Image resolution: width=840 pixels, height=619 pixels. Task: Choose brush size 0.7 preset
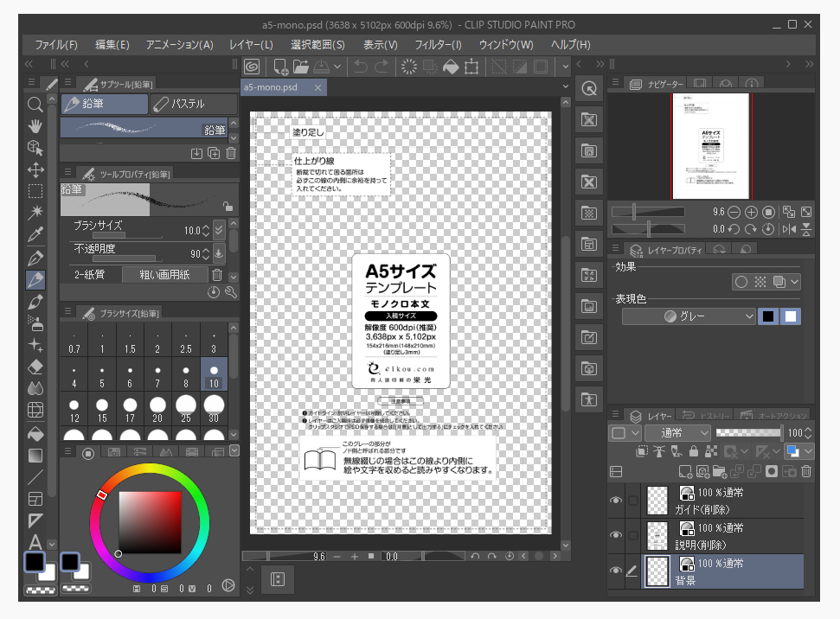pyautogui.click(x=74, y=341)
